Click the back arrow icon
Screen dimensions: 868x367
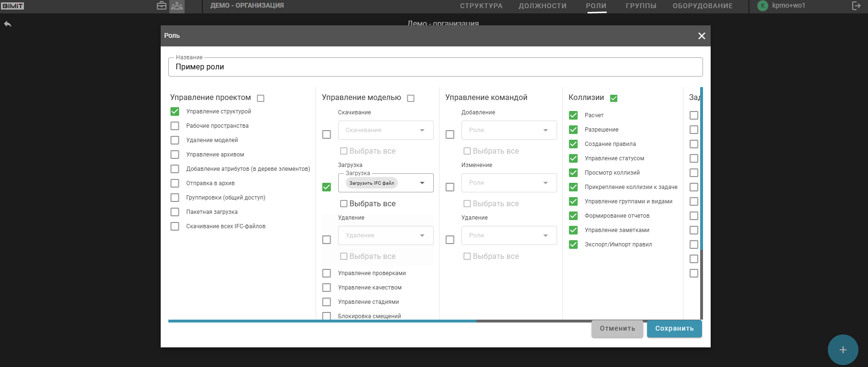coord(8,24)
